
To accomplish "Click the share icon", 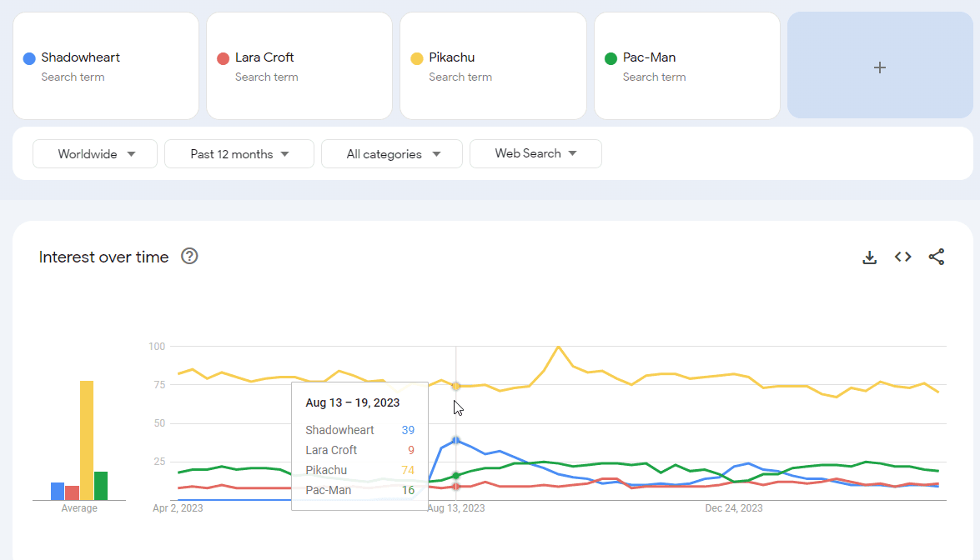I will point(937,257).
